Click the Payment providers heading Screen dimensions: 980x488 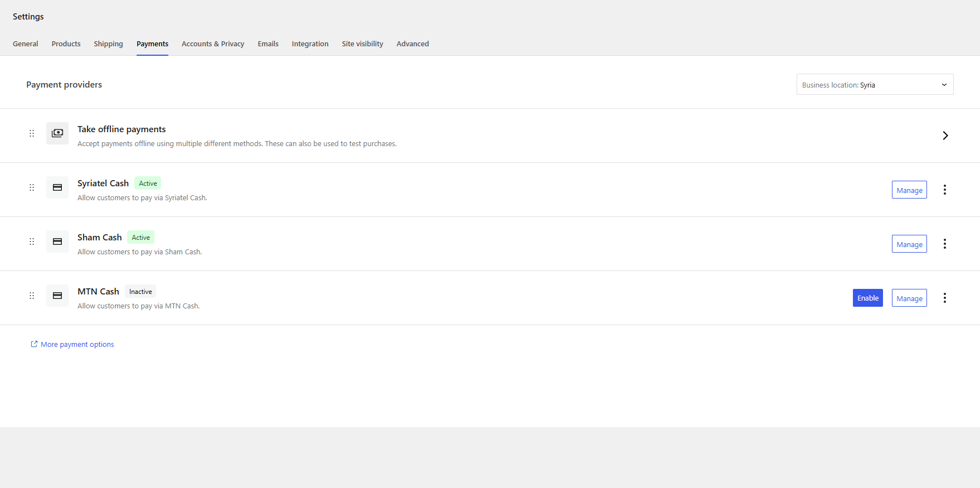pos(64,85)
